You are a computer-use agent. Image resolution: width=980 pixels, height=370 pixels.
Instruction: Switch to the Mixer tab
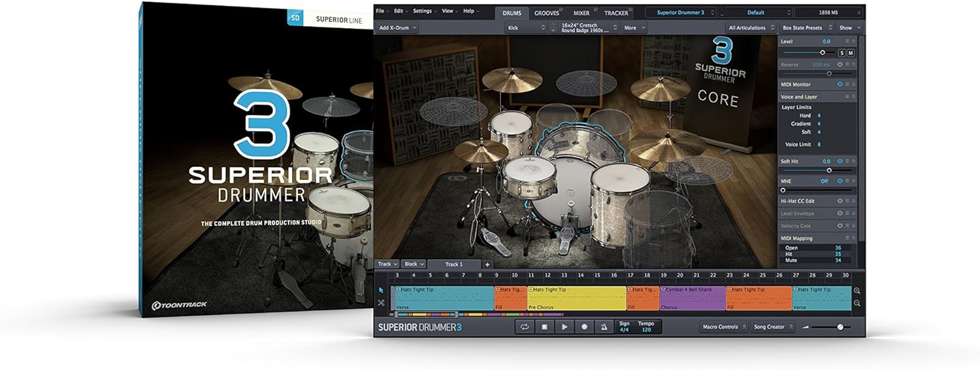click(581, 13)
